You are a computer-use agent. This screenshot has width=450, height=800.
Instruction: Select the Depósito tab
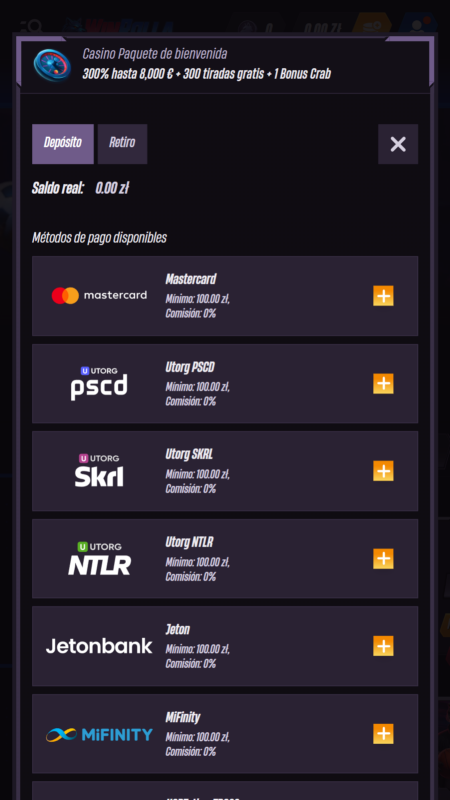pyautogui.click(x=63, y=144)
